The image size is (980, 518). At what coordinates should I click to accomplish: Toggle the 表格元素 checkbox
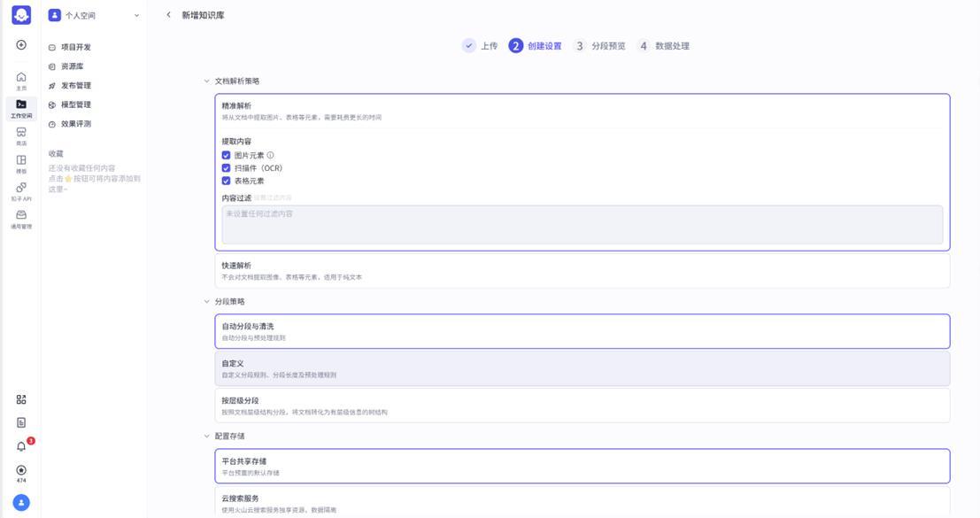click(226, 181)
